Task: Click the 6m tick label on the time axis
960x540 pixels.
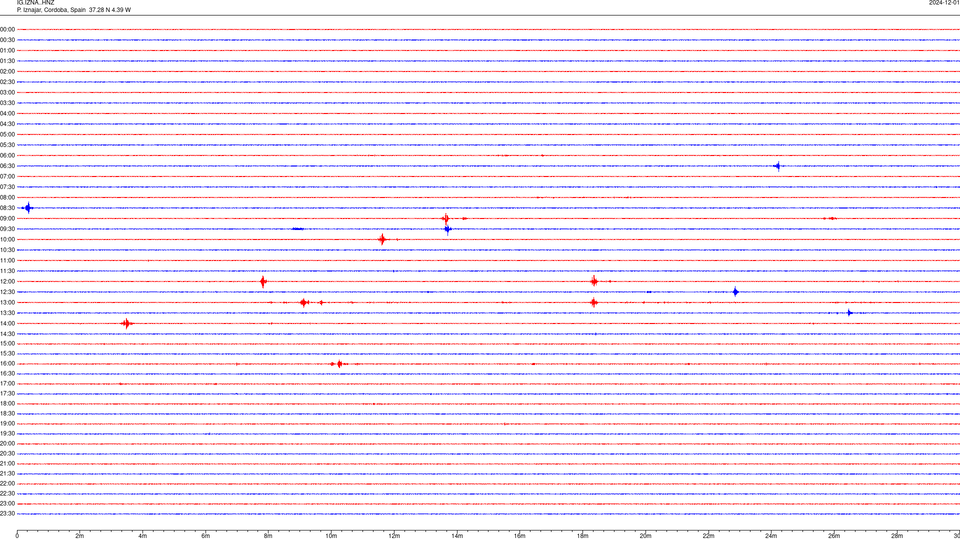Action: pos(206,536)
